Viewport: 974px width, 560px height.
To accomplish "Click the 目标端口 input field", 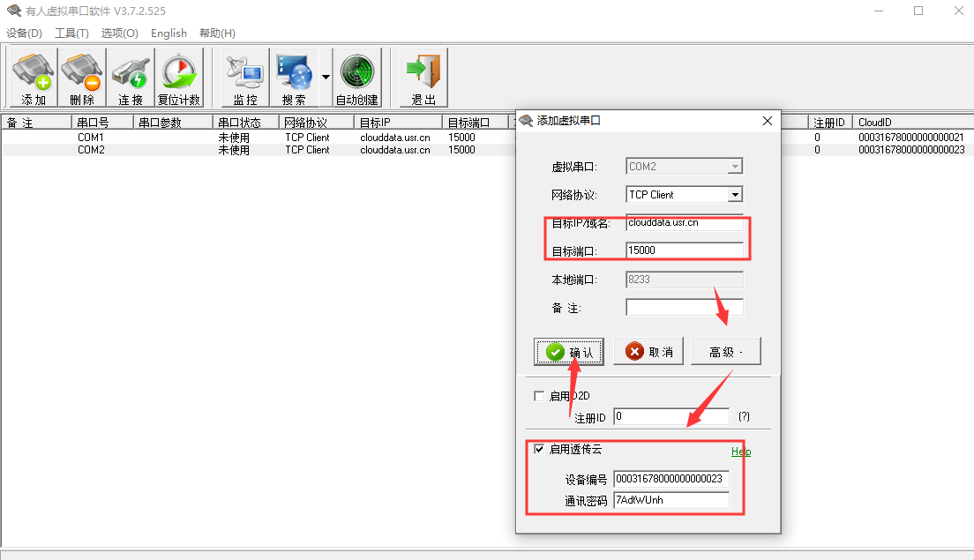I will click(684, 250).
